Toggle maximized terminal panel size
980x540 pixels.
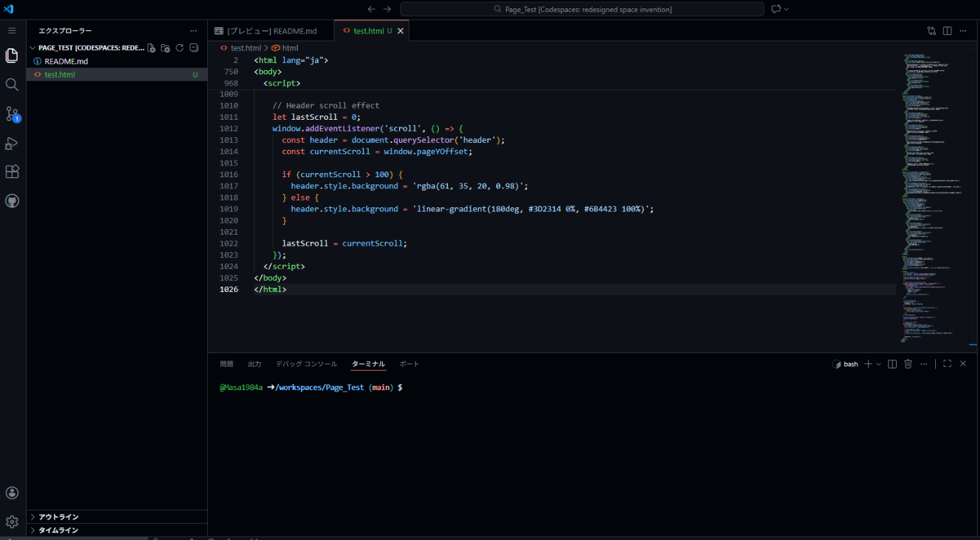coord(947,364)
